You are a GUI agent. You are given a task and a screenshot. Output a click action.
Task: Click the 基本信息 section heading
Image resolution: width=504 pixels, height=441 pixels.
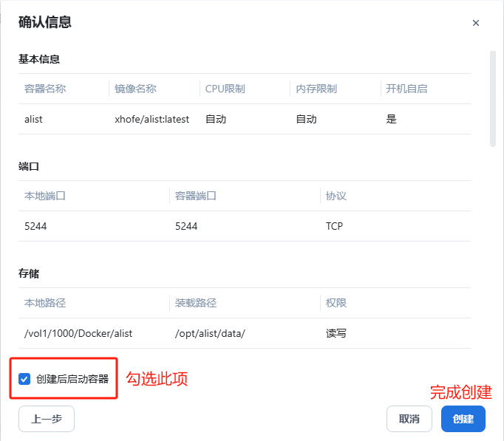(39, 59)
